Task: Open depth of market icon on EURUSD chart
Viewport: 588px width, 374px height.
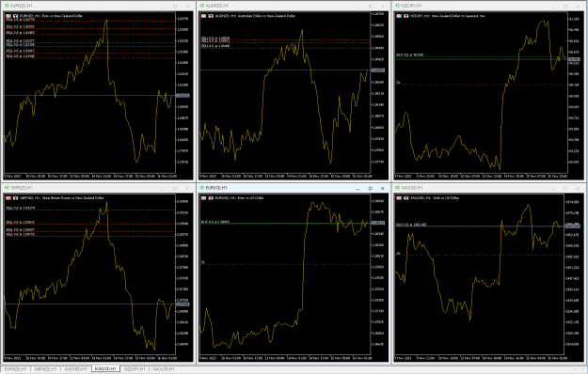Action: 211,197
